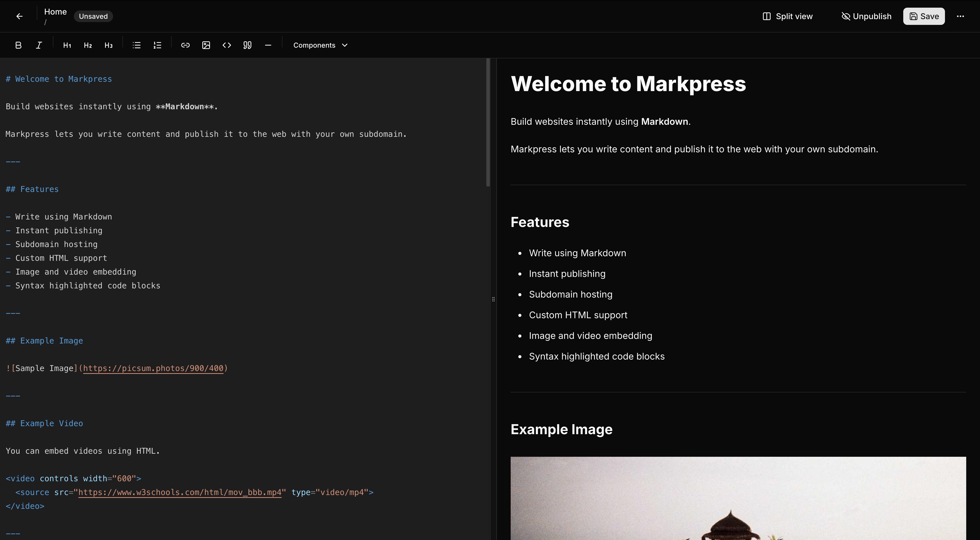
Task: Unpublish the Home page
Action: (866, 16)
